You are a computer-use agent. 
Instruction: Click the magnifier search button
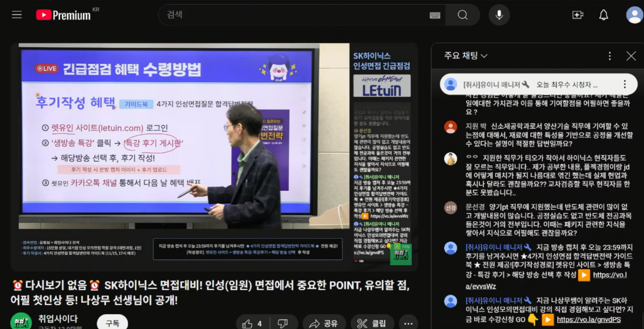pyautogui.click(x=462, y=15)
